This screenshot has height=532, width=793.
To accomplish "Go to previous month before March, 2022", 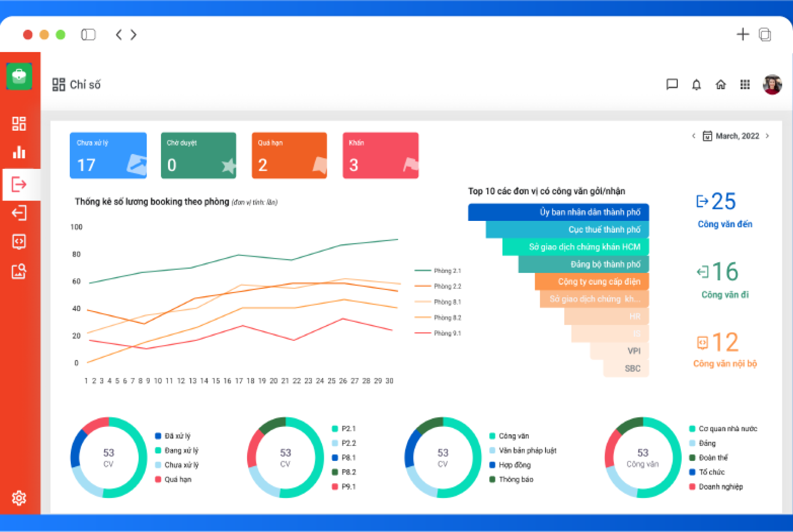I will click(693, 136).
